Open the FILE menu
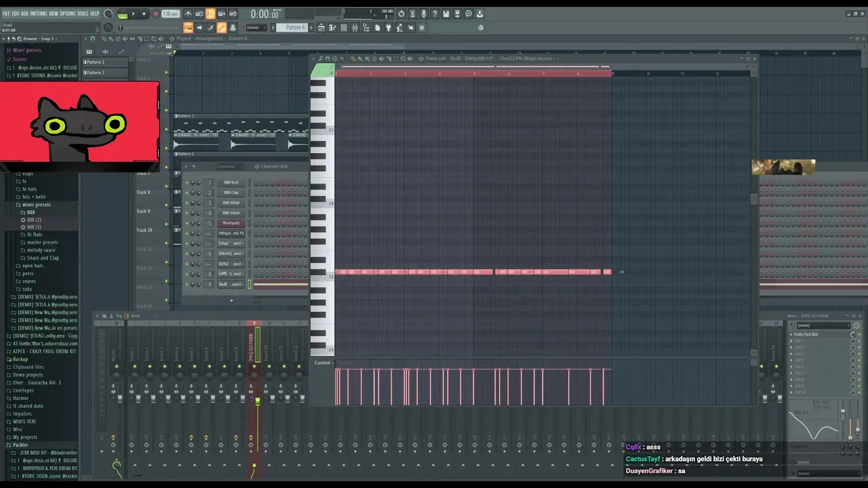 click(x=6, y=14)
